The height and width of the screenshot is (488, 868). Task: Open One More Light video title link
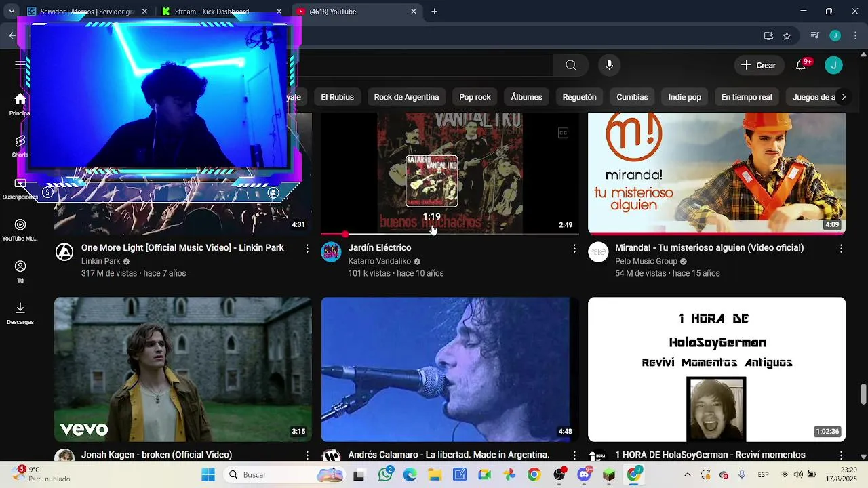pos(182,247)
